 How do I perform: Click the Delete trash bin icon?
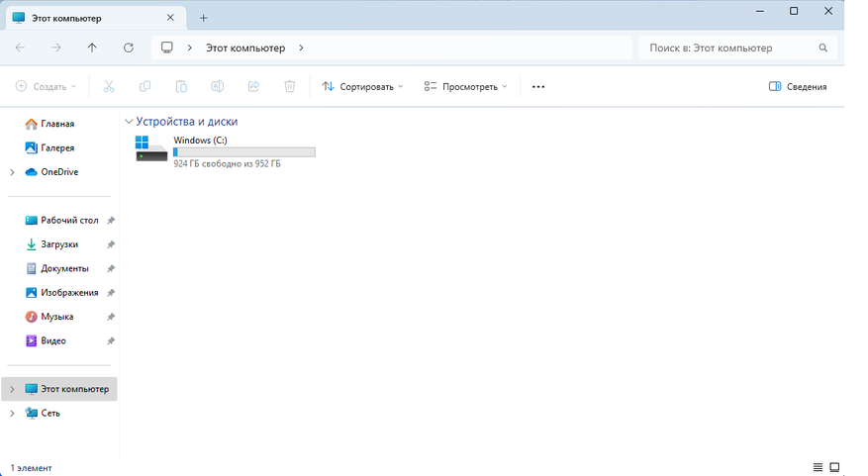[x=290, y=86]
